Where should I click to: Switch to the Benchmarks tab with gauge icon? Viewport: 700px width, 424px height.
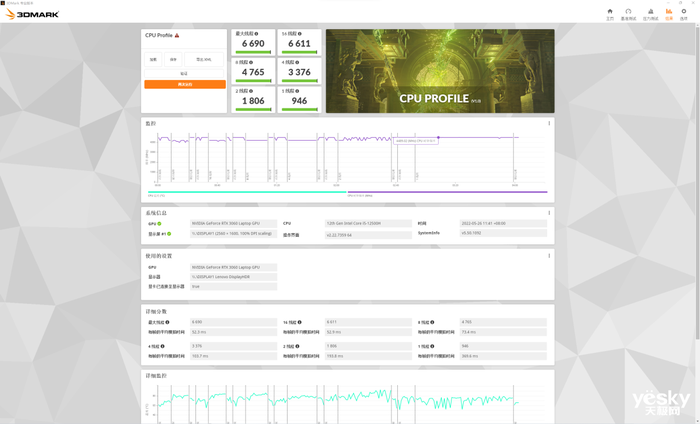628,14
